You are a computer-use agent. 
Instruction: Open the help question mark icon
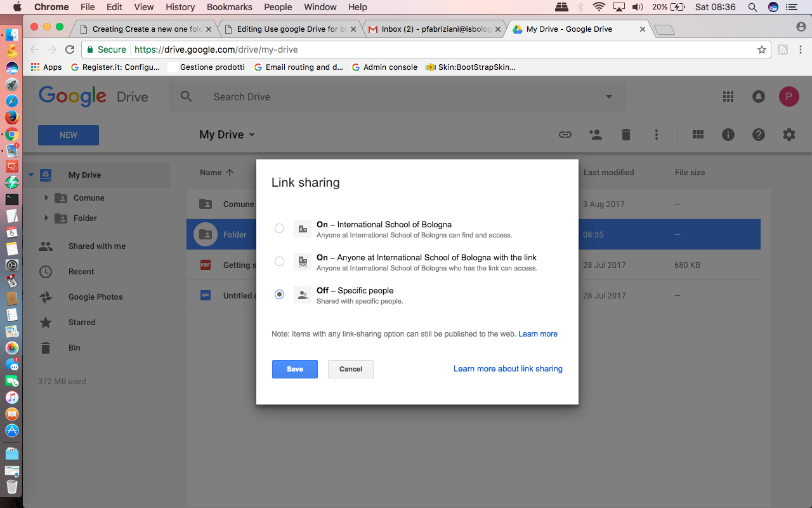759,135
